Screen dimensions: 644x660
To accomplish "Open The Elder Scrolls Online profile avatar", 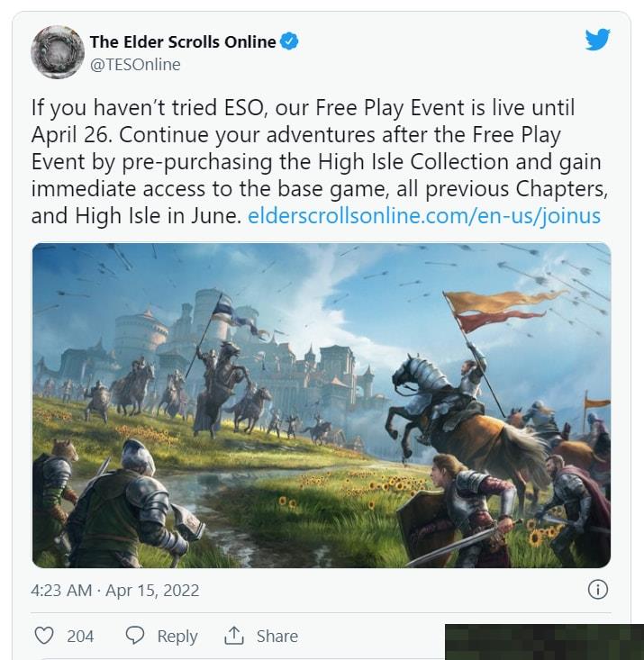I will point(57,52).
